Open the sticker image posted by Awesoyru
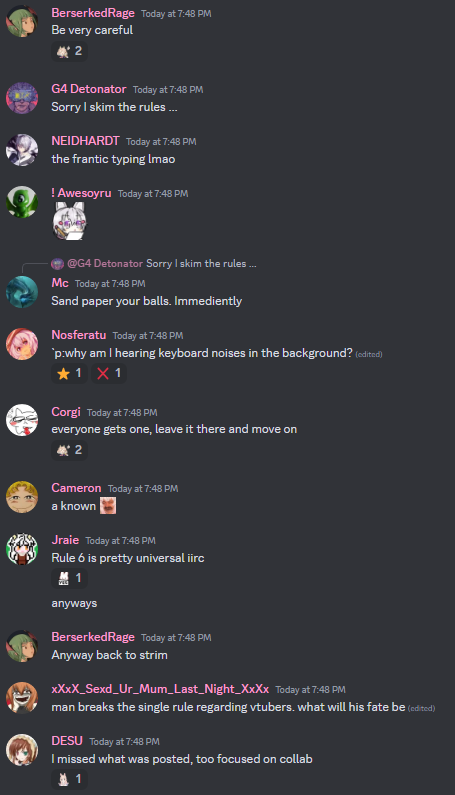Image resolution: width=455 pixels, height=795 pixels. [69, 221]
